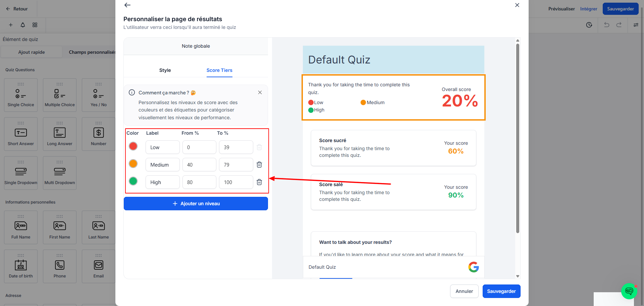Add the Short Answer question element
Viewport: 644px width, 306px height.
pyautogui.click(x=21, y=134)
